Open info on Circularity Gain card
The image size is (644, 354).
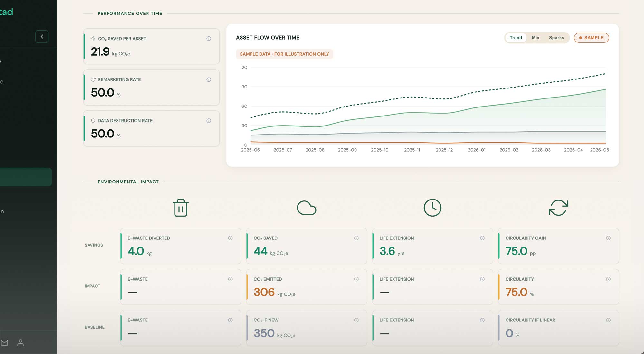608,238
